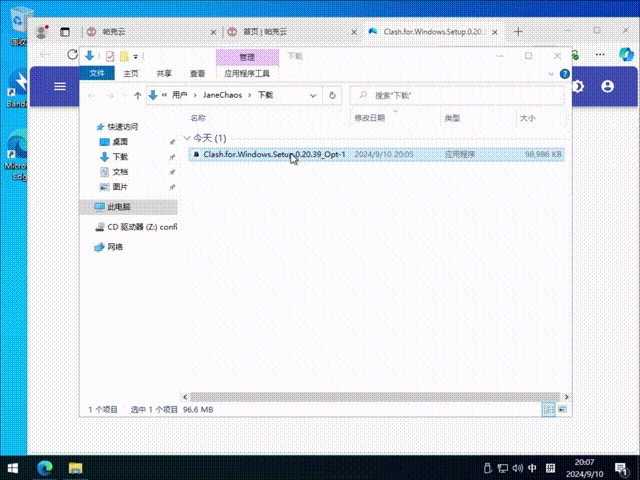The width and height of the screenshot is (640, 480).
Task: Open the 文件 ribbon menu
Action: pyautogui.click(x=97, y=73)
